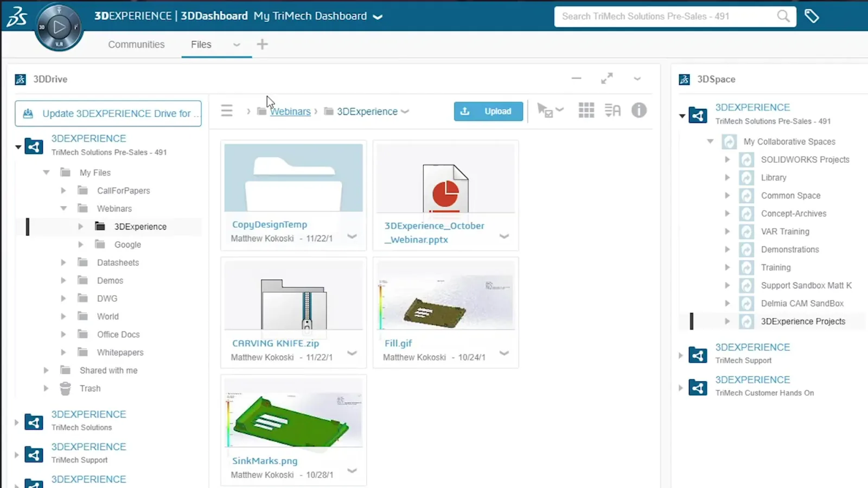Viewport: 868px width, 488px height.
Task: Select the 3DExperience folder in tree
Action: [140, 227]
